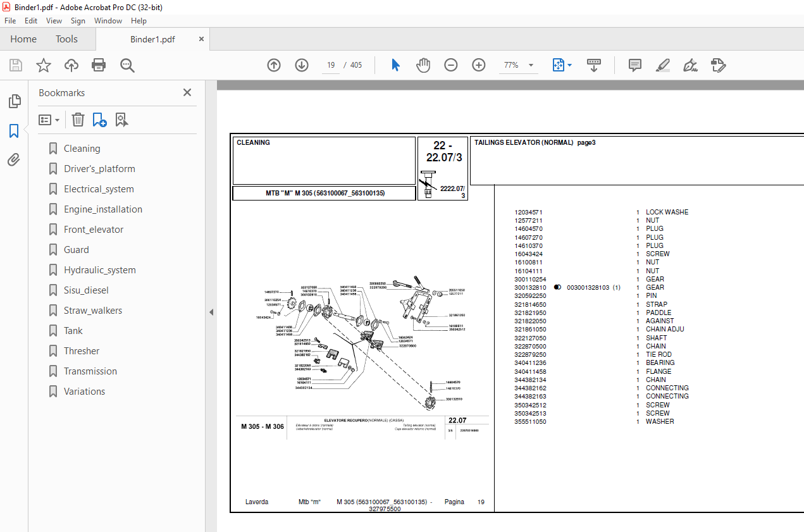Open the Edit menu
804x532 pixels.
coord(31,21)
